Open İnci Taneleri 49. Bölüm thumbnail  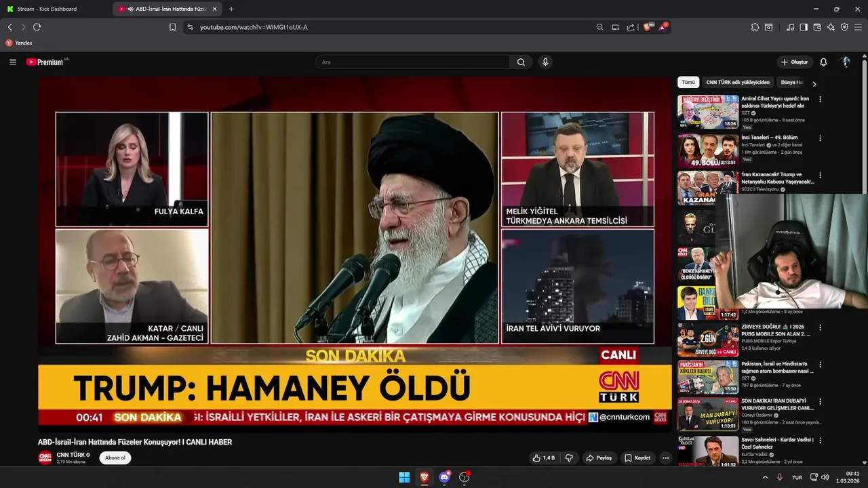point(708,150)
